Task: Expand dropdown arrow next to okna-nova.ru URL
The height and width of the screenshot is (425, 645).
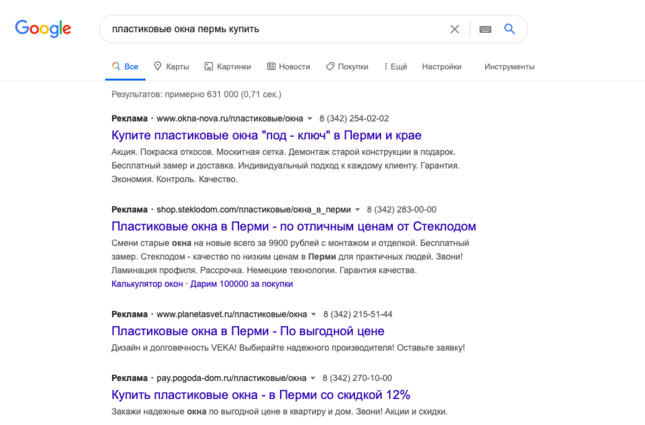Action: coord(310,119)
